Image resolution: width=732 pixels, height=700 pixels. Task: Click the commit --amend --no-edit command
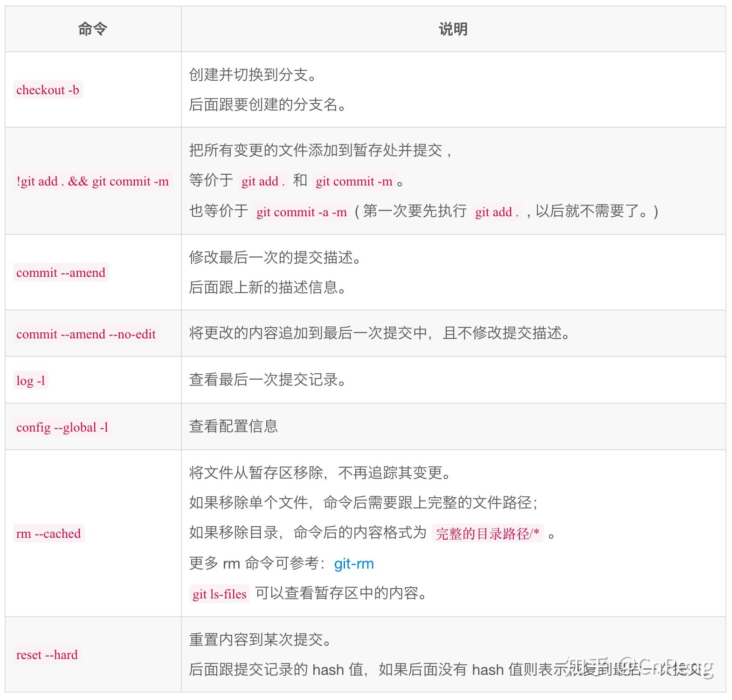[x=86, y=334]
